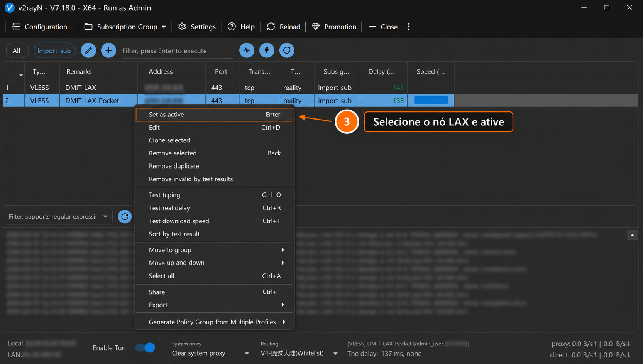Click the Reload button
The height and width of the screenshot is (364, 643).
(283, 27)
